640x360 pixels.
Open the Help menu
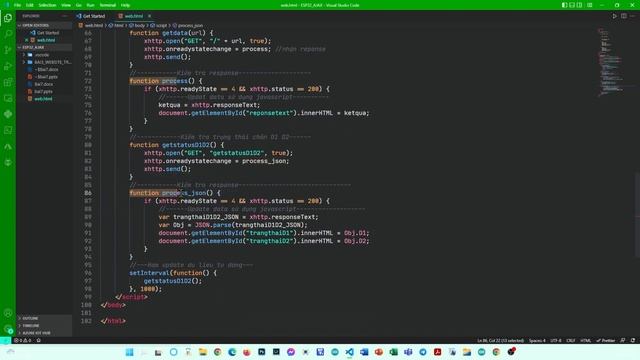tap(125, 5)
